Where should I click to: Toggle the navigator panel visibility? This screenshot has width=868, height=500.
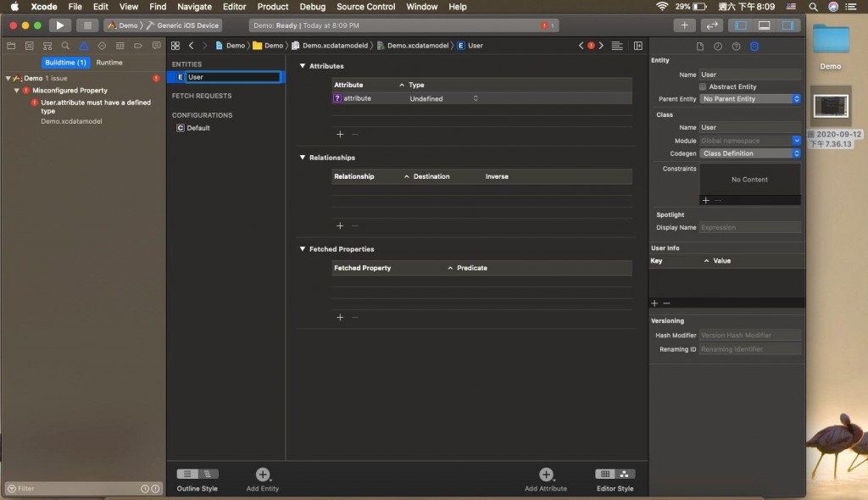(x=741, y=25)
